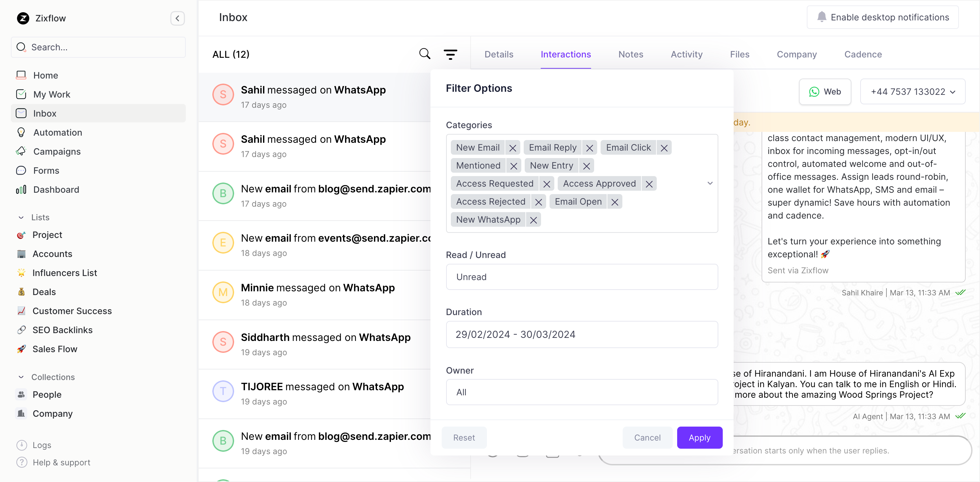The height and width of the screenshot is (482, 980).
Task: Open the filter options icon above inbox list
Action: point(451,54)
